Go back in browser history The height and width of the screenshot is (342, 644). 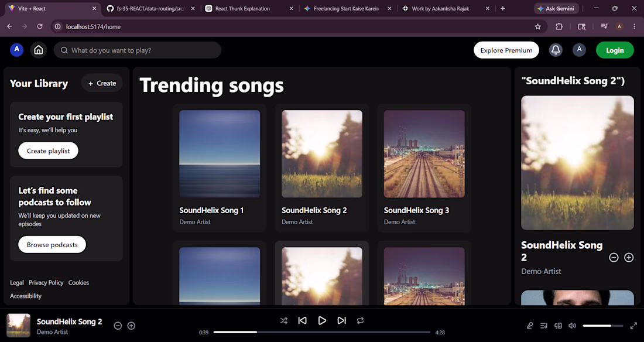tap(9, 26)
